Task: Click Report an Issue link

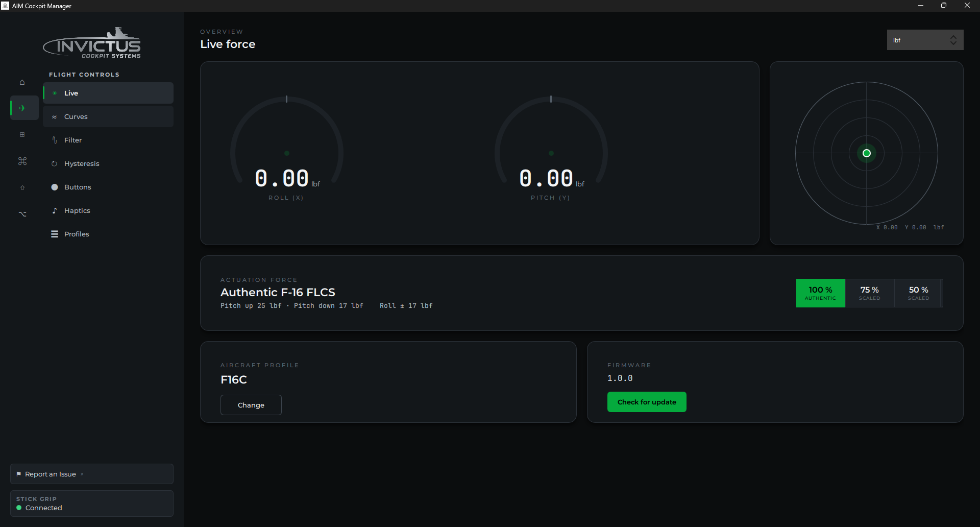Action: pos(92,474)
